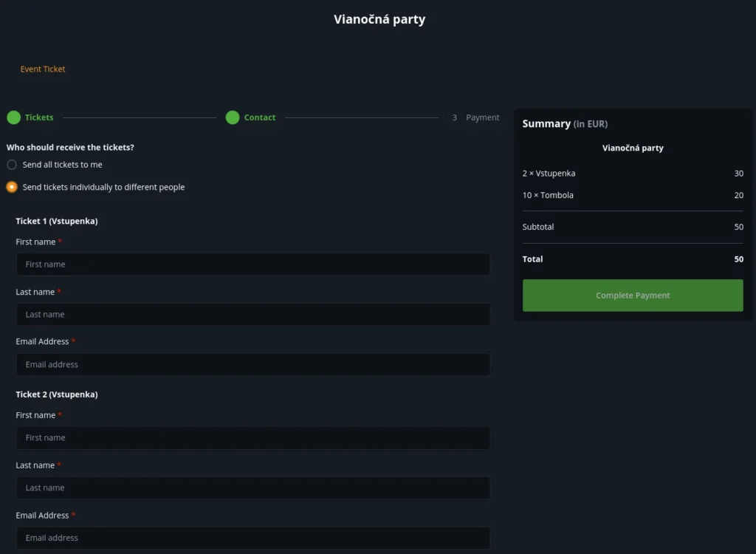The height and width of the screenshot is (554, 756).
Task: Click Ticket 1 Email address input
Action: (252, 364)
